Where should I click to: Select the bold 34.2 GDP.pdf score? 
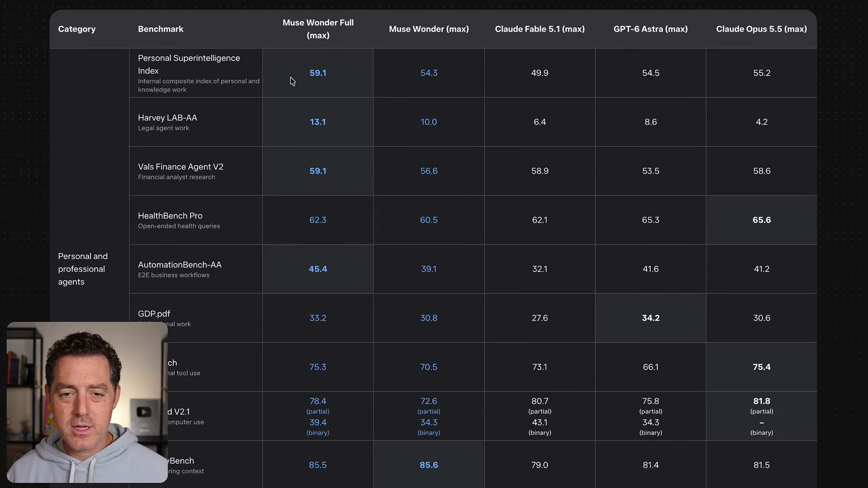click(650, 318)
